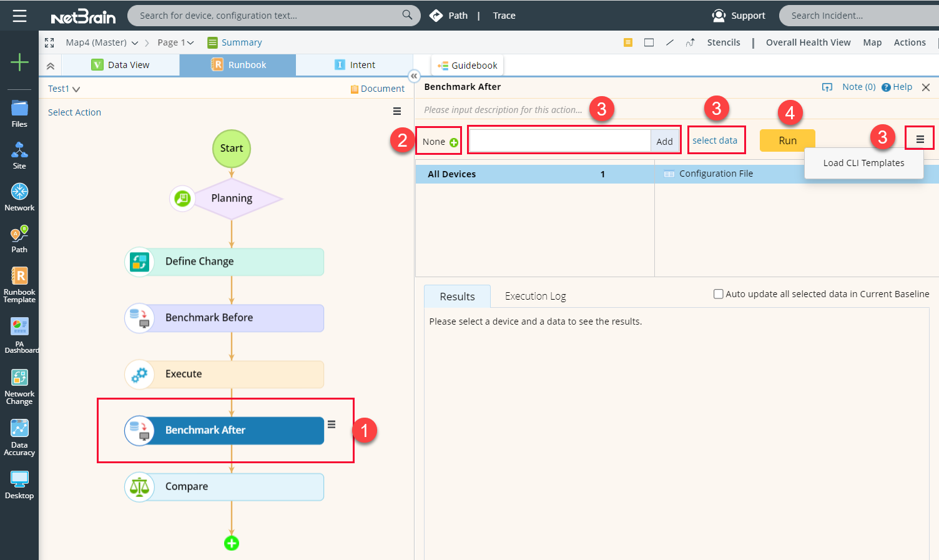Open the hamburger main menu
The image size is (939, 560).
pos(19,16)
